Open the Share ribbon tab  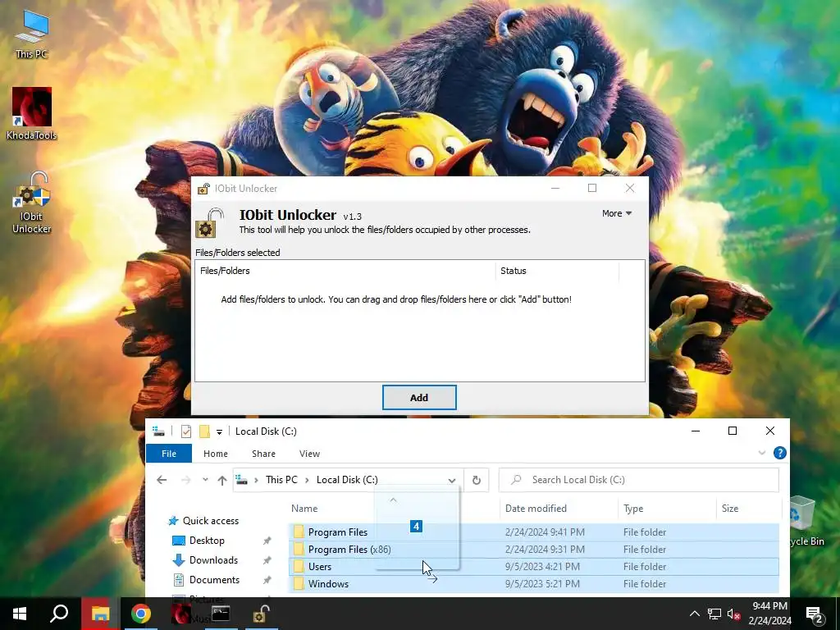[x=263, y=453]
